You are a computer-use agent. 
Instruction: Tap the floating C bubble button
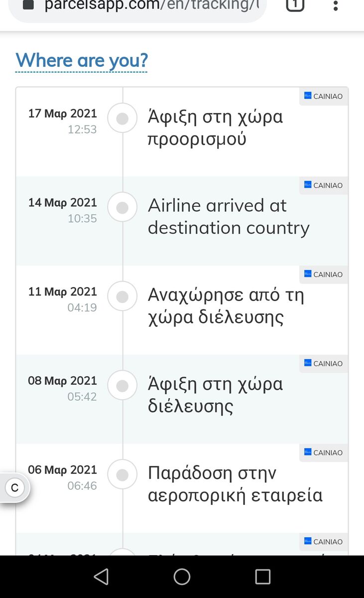point(15,488)
